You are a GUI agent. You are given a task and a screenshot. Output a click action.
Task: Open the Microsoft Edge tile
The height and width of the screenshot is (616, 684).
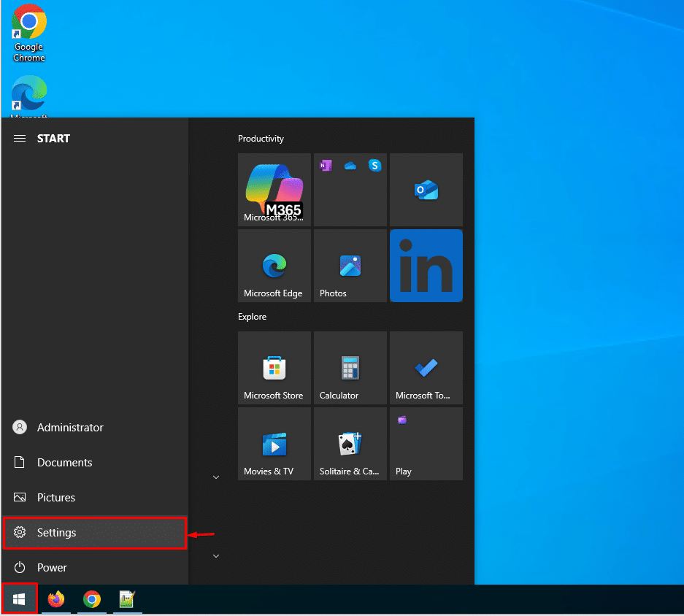[274, 266]
